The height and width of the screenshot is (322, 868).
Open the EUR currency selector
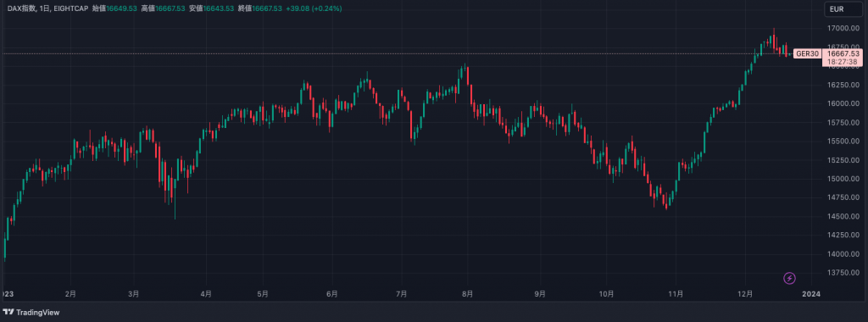pos(843,8)
